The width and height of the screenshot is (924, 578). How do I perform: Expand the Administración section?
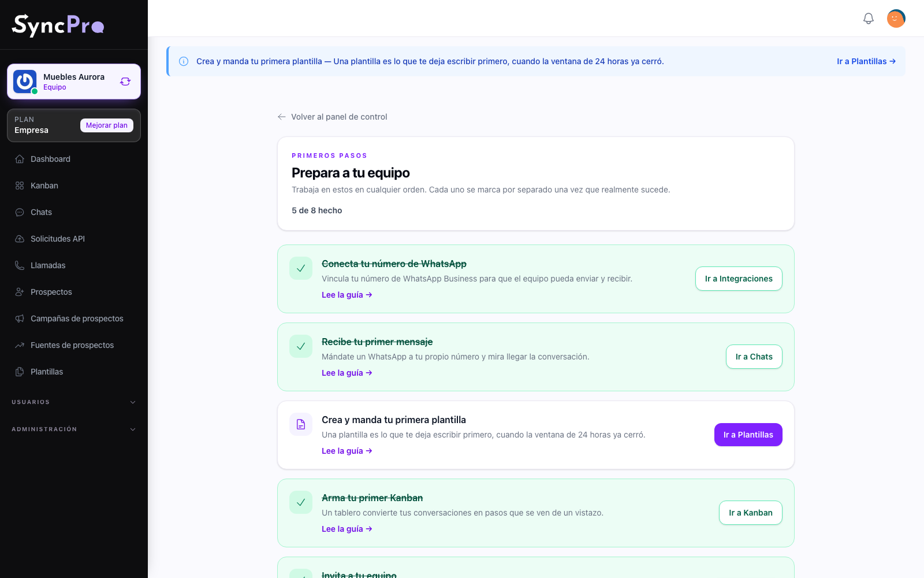tap(74, 429)
